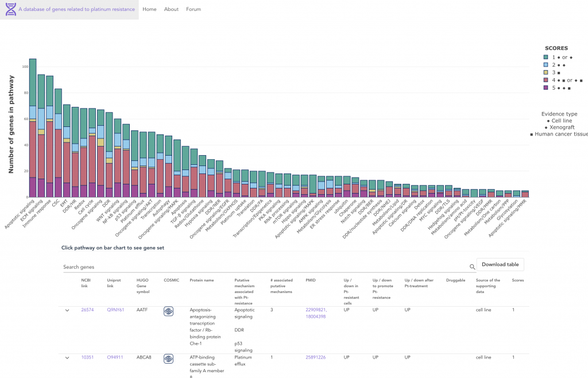This screenshot has height=378, width=588.
Task: Open the Forum nav item
Action: pos(194,10)
